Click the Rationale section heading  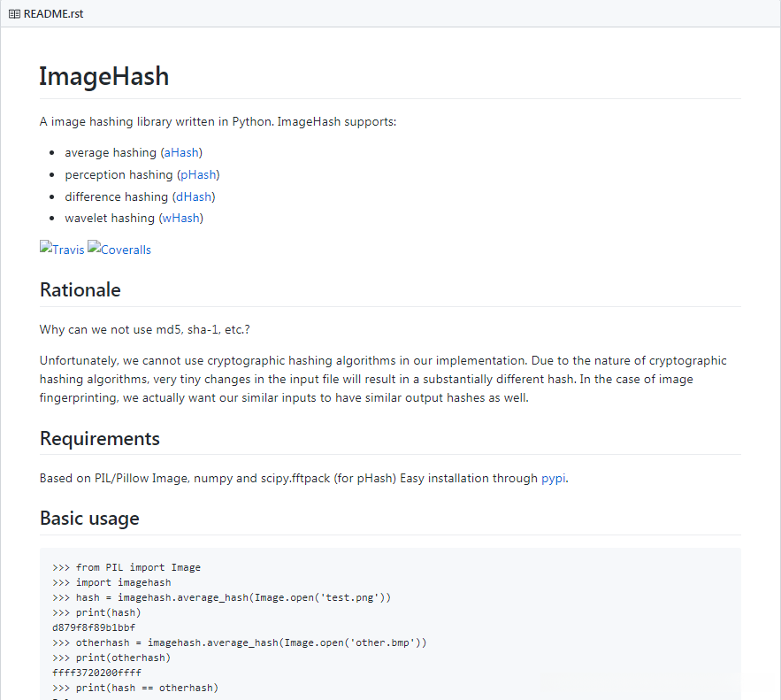tap(80, 290)
